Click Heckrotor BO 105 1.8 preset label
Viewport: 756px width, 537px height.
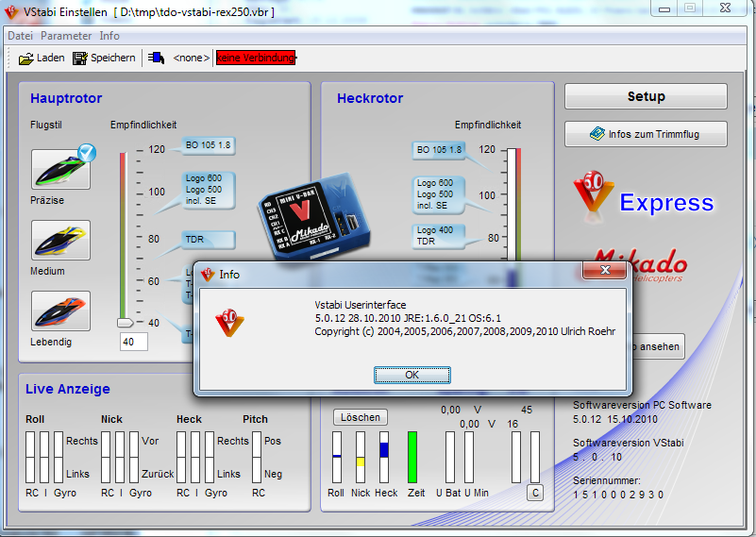[x=439, y=150]
